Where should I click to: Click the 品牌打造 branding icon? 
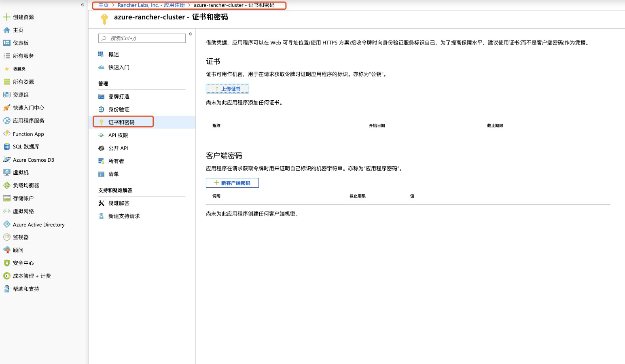101,96
